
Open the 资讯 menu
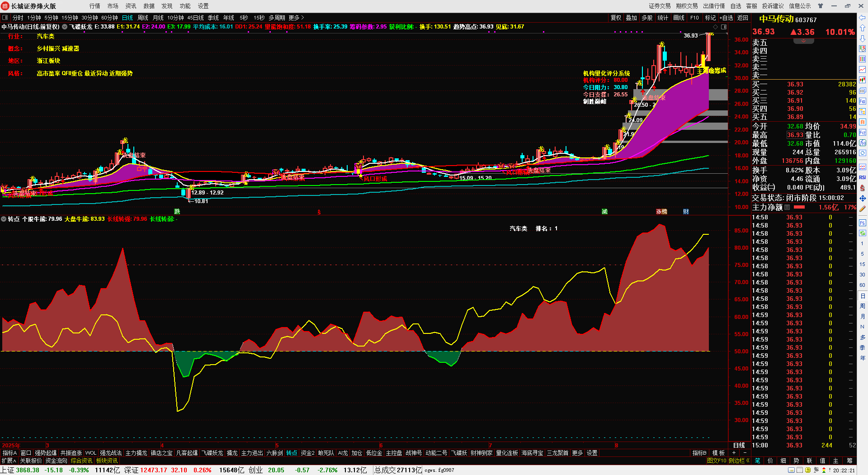click(131, 6)
